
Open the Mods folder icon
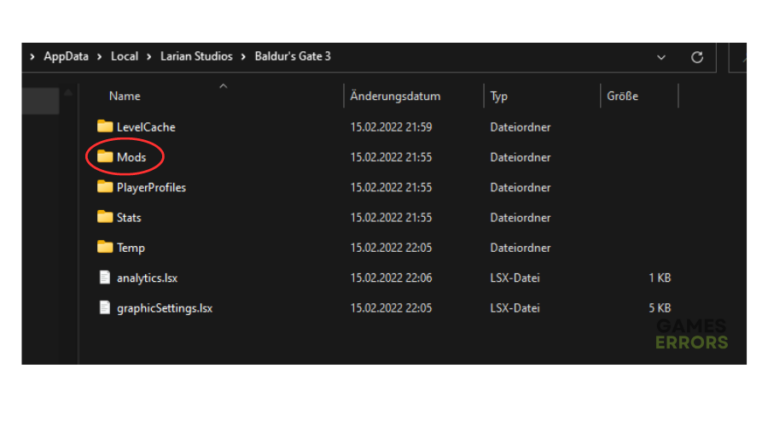pyautogui.click(x=105, y=157)
